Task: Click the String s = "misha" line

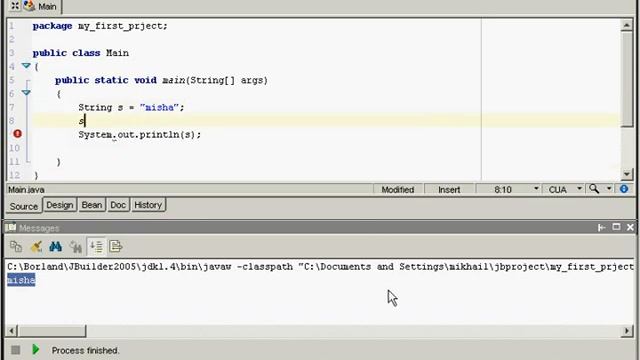Action: click(131, 107)
